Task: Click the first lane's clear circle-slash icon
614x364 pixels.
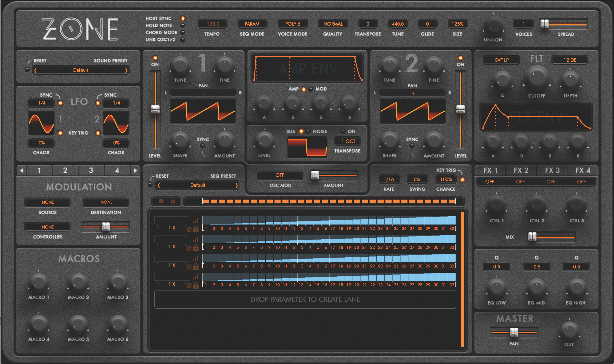Action: tap(189, 229)
